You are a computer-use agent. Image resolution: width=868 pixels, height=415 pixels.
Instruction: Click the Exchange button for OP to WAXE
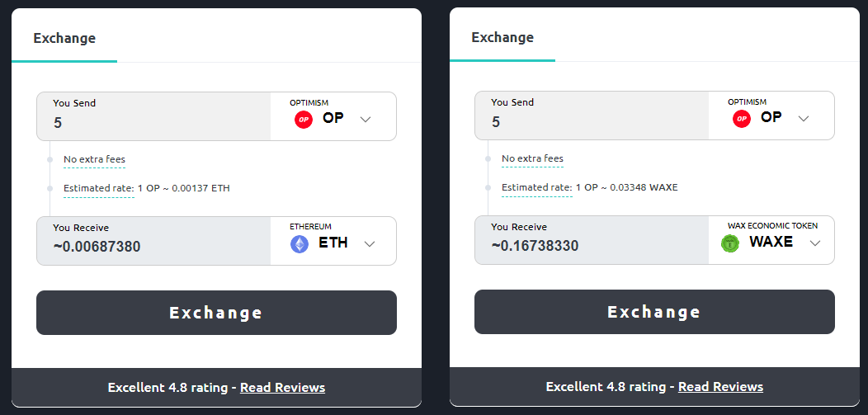click(654, 312)
